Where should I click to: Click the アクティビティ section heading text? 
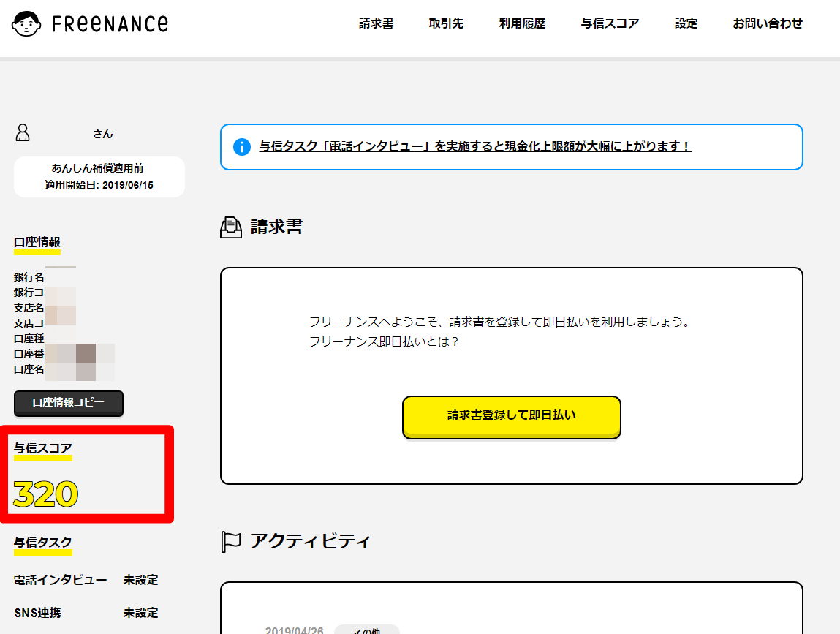(x=311, y=541)
